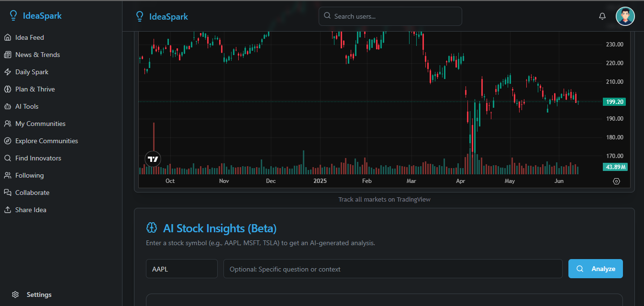Image resolution: width=644 pixels, height=306 pixels.
Task: Click the sidebar IdeaSpark lightbulb logo icon
Action: (13, 16)
